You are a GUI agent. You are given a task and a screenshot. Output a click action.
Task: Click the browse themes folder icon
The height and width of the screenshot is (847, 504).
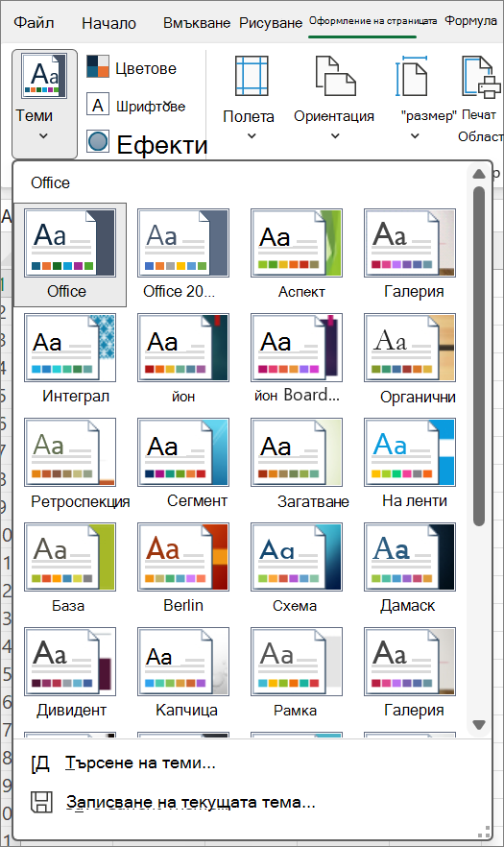click(40, 763)
